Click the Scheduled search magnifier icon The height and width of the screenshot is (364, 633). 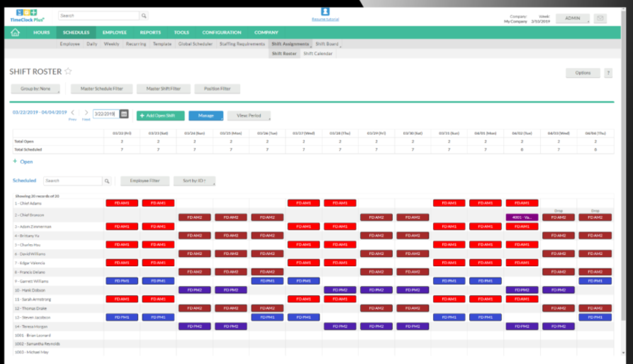pos(107,181)
